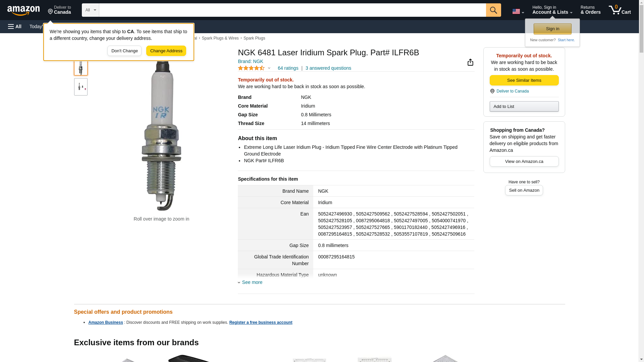The width and height of the screenshot is (644, 362).
Task: Select the second product thumbnail
Action: tap(80, 87)
